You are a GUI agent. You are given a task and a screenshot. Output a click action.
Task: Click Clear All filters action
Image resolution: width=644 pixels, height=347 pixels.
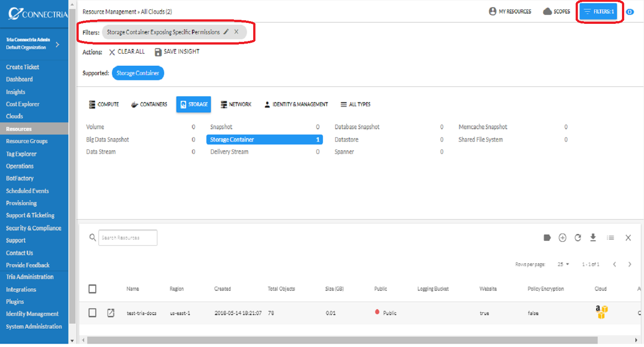(x=127, y=52)
